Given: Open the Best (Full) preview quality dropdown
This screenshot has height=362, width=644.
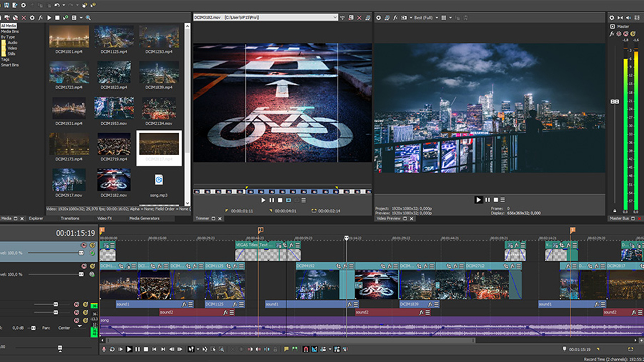Looking at the screenshot, I should pyautogui.click(x=436, y=18).
